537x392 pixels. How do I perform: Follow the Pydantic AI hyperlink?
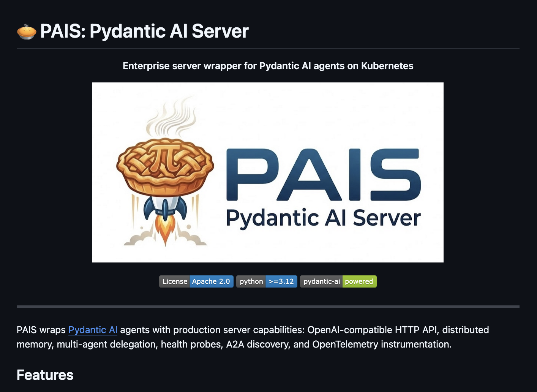93,330
